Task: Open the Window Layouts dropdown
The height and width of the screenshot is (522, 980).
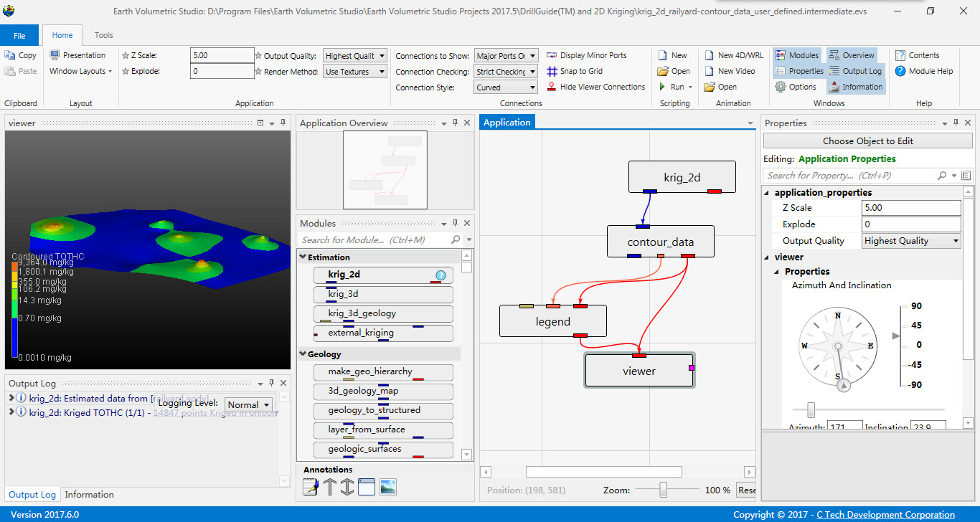Action: [80, 71]
